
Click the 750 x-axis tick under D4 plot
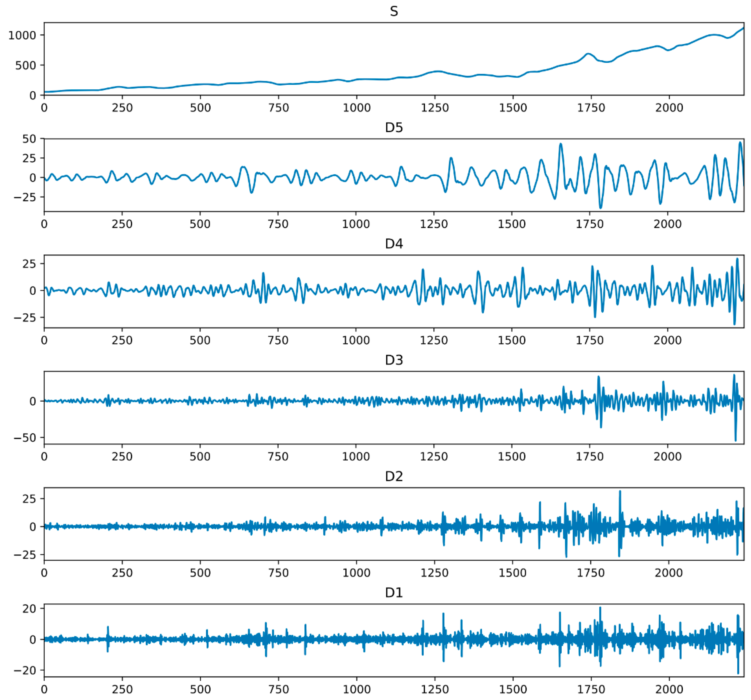pos(278,340)
